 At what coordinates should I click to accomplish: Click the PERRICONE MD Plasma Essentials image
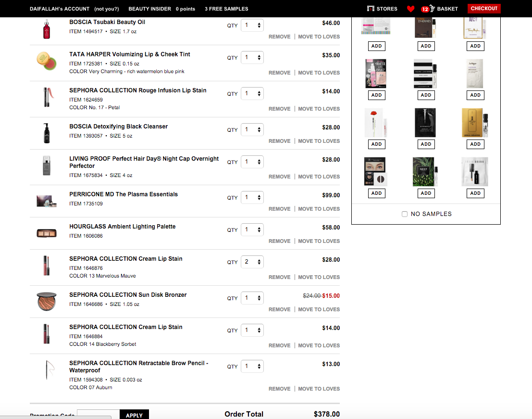pos(47,201)
